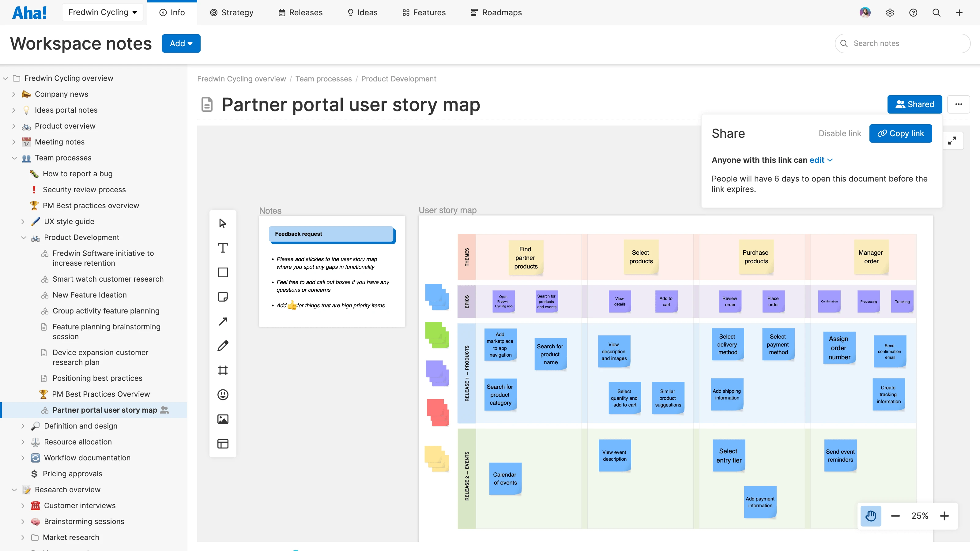Screen dimensions: 980x551
Task: Click the Copy link button
Action: pos(900,133)
